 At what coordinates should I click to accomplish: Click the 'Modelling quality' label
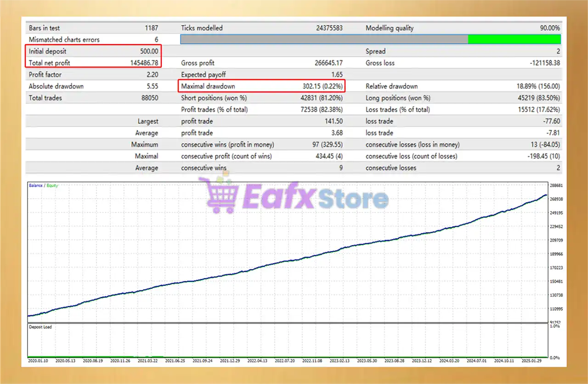(x=390, y=28)
